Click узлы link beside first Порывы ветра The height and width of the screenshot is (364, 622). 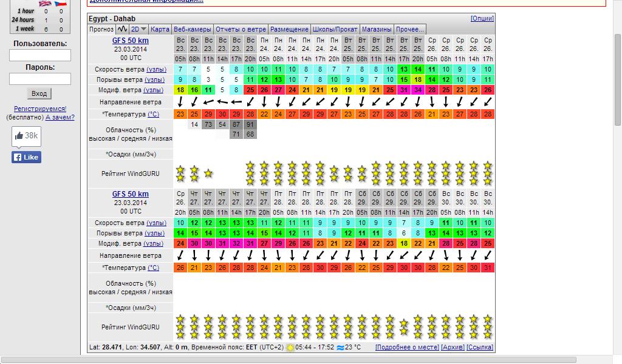(x=154, y=79)
